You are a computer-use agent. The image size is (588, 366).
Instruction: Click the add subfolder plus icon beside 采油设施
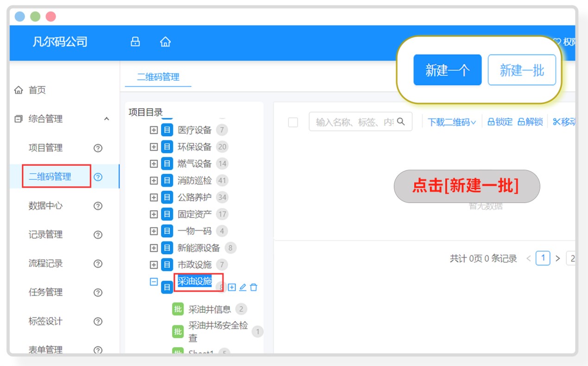click(232, 287)
